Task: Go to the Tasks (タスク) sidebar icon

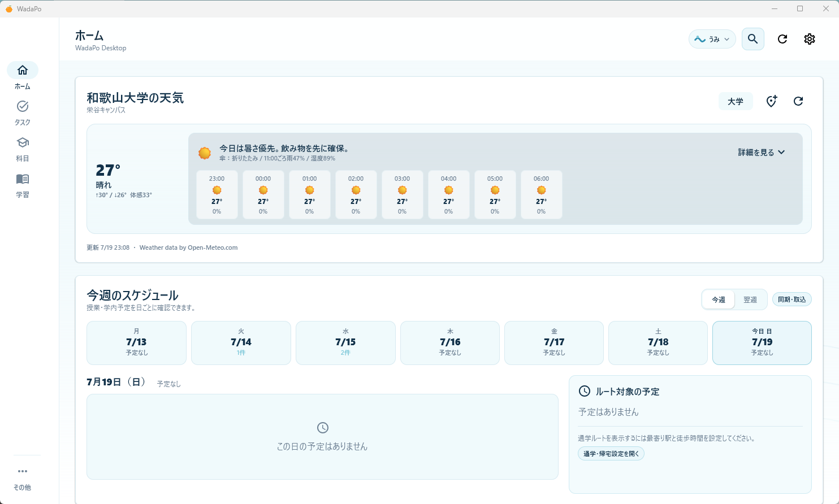Action: click(x=23, y=106)
